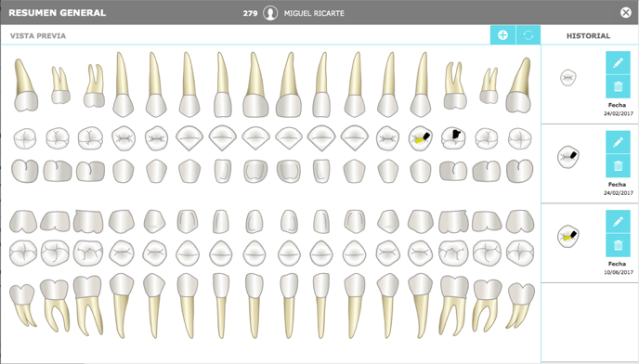The height and width of the screenshot is (364, 639).
Task: Edit the history entry dated 10/06/2017
Action: click(x=618, y=222)
